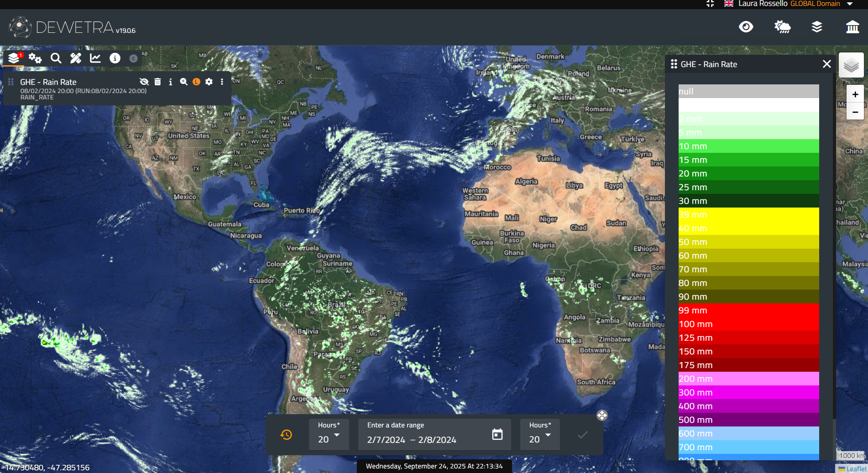Click the institution building icon
Screen dimensions: 868x473
[x=852, y=27]
